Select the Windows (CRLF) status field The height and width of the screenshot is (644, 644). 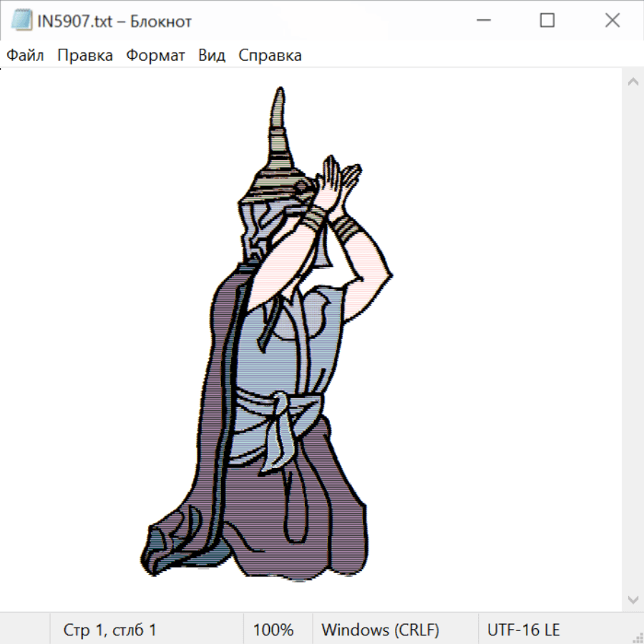click(x=380, y=630)
